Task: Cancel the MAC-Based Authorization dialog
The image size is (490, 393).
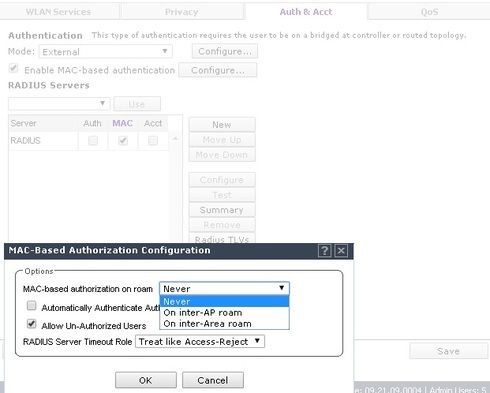Action: click(213, 380)
